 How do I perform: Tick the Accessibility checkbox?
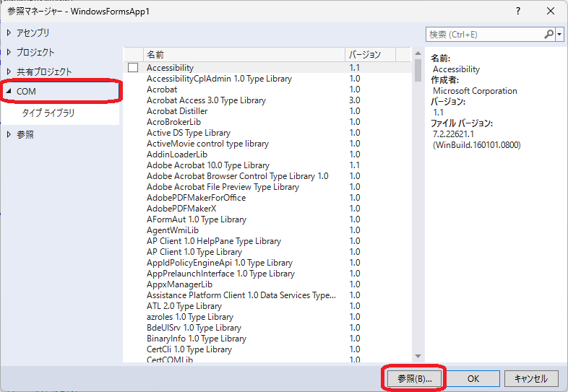[x=133, y=68]
